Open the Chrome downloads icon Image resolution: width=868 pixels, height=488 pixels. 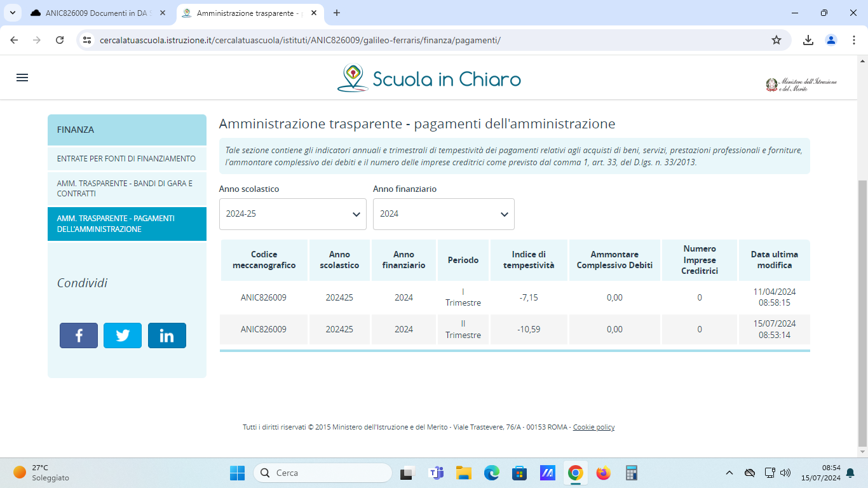point(808,40)
